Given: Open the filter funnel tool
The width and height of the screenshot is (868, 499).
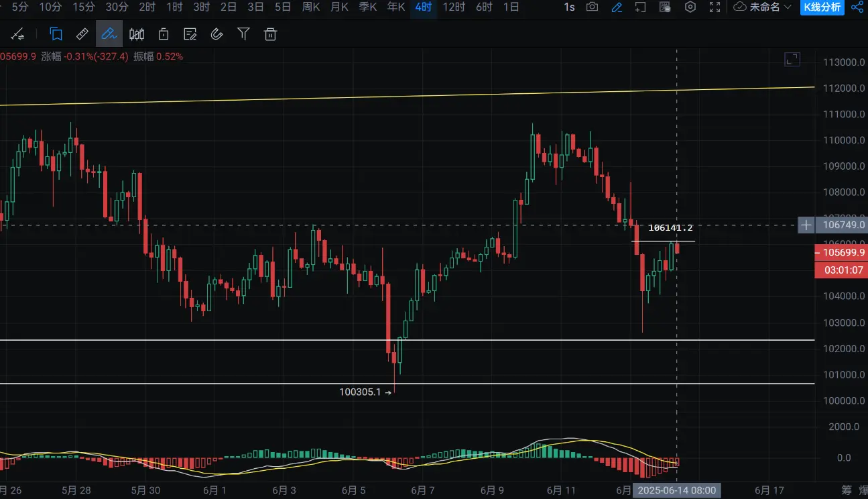Looking at the screenshot, I should click(x=244, y=34).
